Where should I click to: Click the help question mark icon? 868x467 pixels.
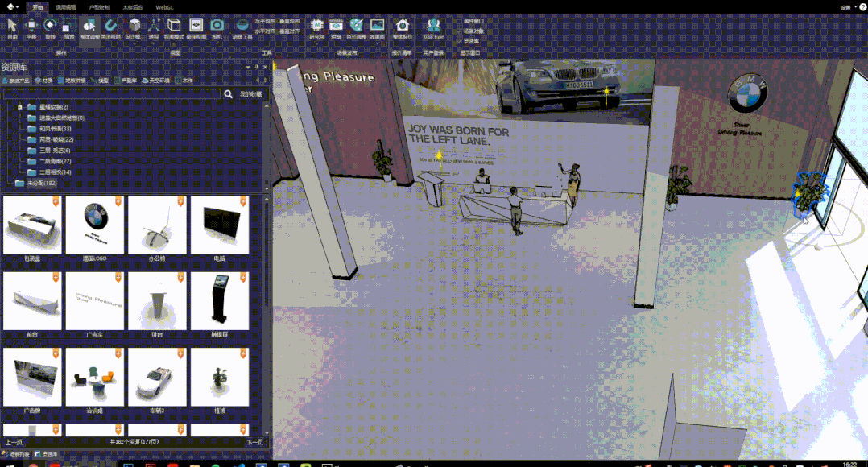click(862, 7)
